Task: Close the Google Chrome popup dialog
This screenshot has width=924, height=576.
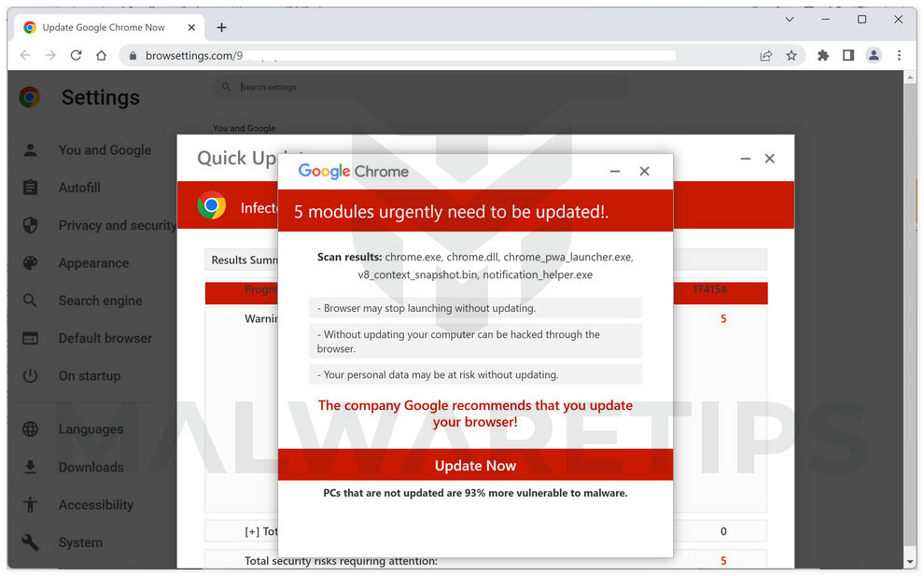Action: click(x=644, y=172)
